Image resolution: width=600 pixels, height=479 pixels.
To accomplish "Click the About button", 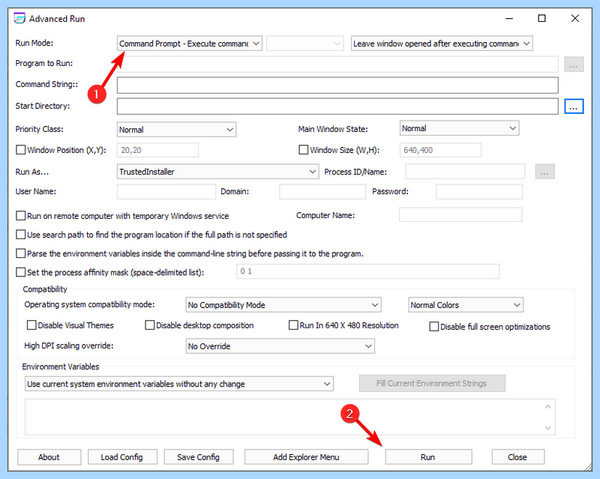I will (x=49, y=457).
